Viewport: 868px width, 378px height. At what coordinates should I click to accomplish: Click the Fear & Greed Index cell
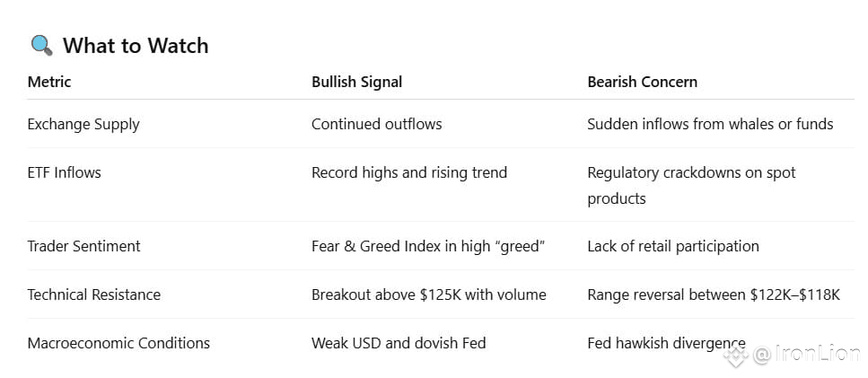pyautogui.click(x=428, y=246)
